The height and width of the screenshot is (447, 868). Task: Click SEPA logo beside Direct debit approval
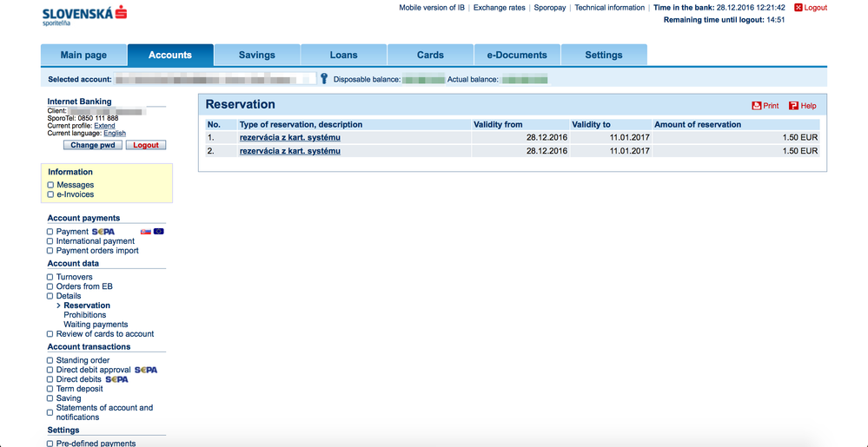point(146,370)
